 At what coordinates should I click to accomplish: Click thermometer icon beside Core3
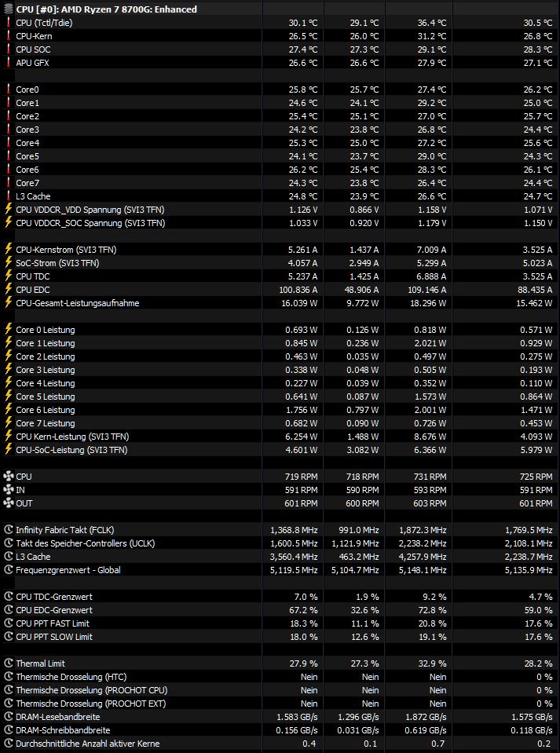(8, 130)
